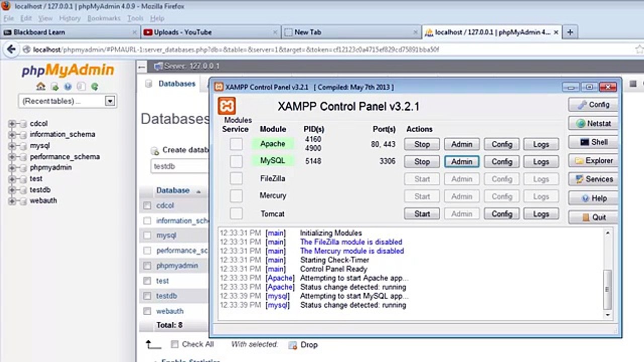Image resolution: width=644 pixels, height=362 pixels.
Task: Expand the webauth tree node
Action: click(x=12, y=201)
